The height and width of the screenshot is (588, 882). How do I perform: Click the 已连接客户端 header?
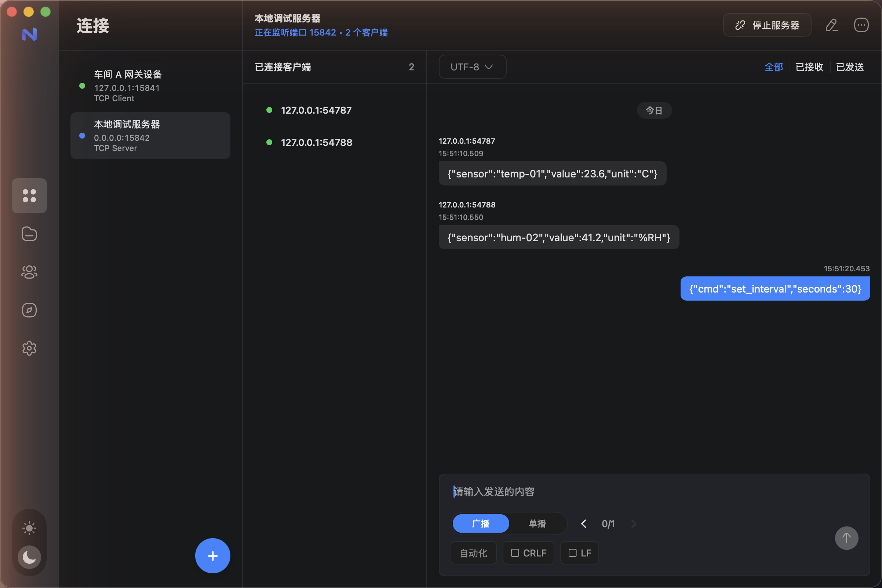[x=283, y=67]
